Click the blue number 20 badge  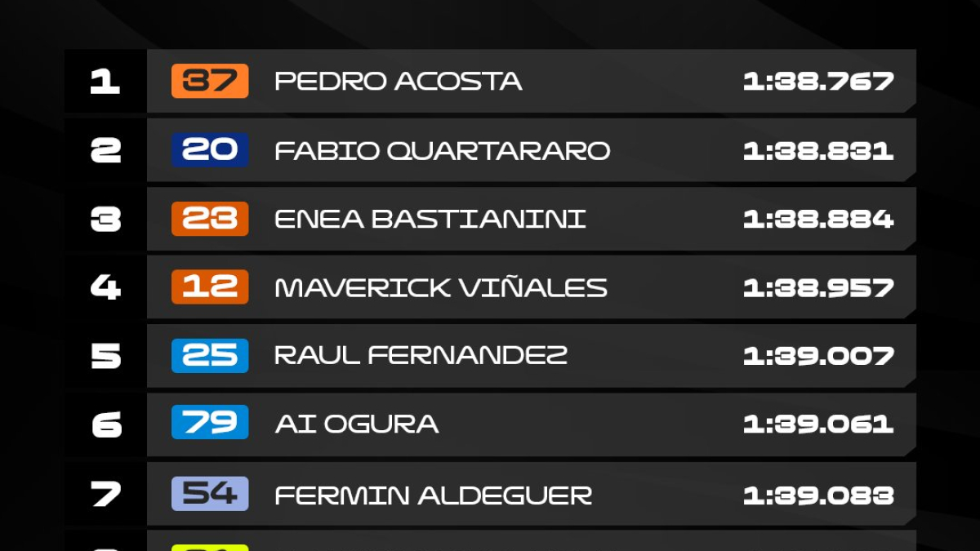click(x=210, y=149)
